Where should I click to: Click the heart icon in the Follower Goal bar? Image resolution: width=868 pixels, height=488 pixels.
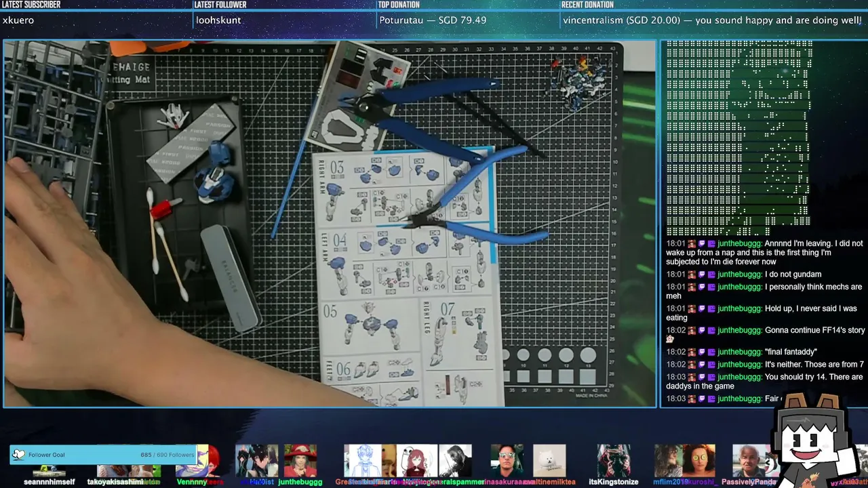[x=19, y=455]
